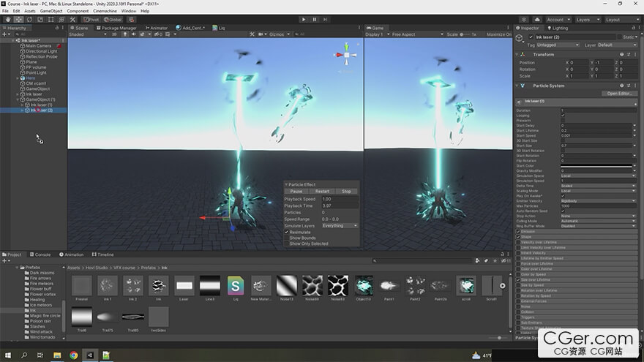Toggle scene lighting bulb icon
The width and height of the screenshot is (644, 362).
click(x=124, y=34)
